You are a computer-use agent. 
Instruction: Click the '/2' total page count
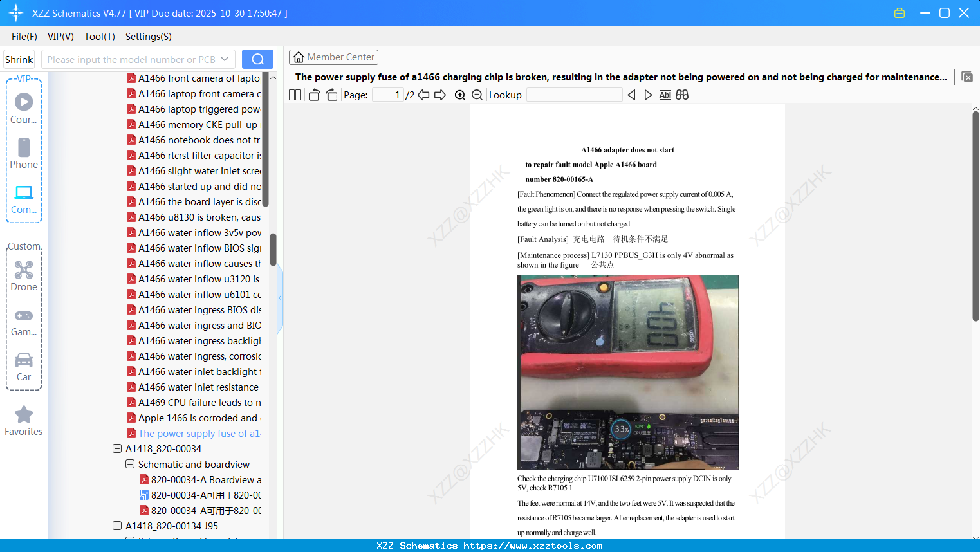[410, 95]
